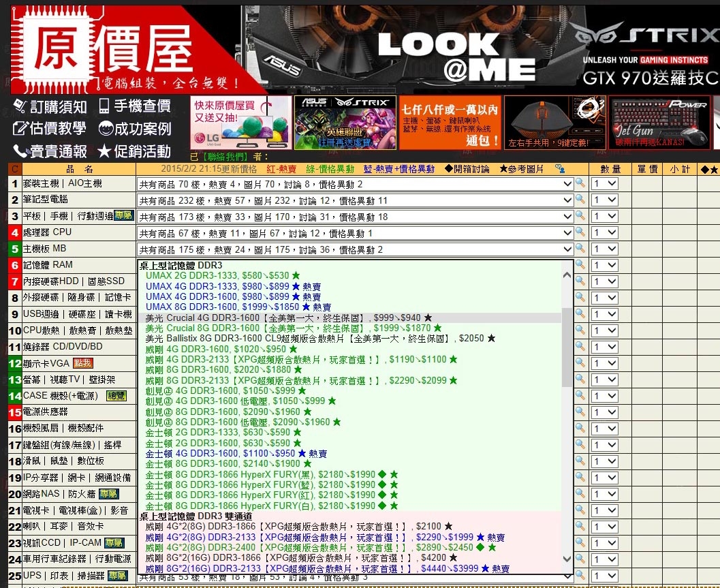Click the magnifier icon for 套裝主機 row
Screen dimensions: 720x588
(580, 183)
